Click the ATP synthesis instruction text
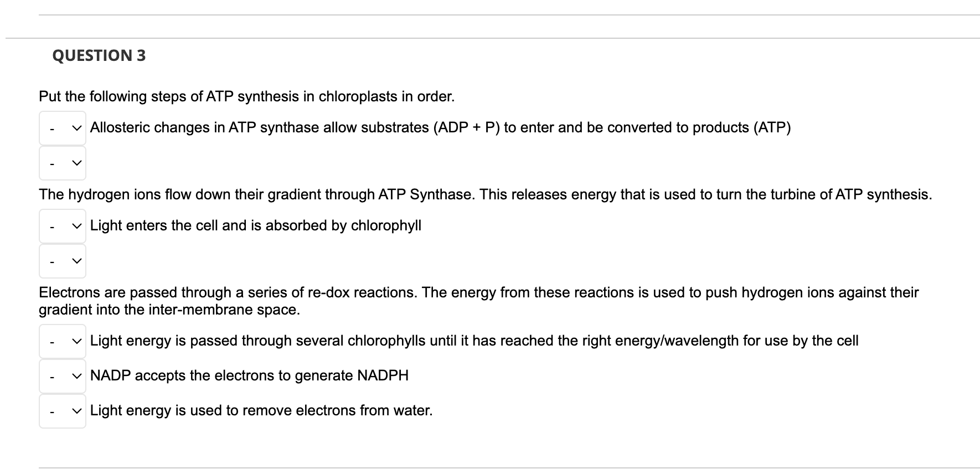980x474 pixels. pyautogui.click(x=247, y=96)
